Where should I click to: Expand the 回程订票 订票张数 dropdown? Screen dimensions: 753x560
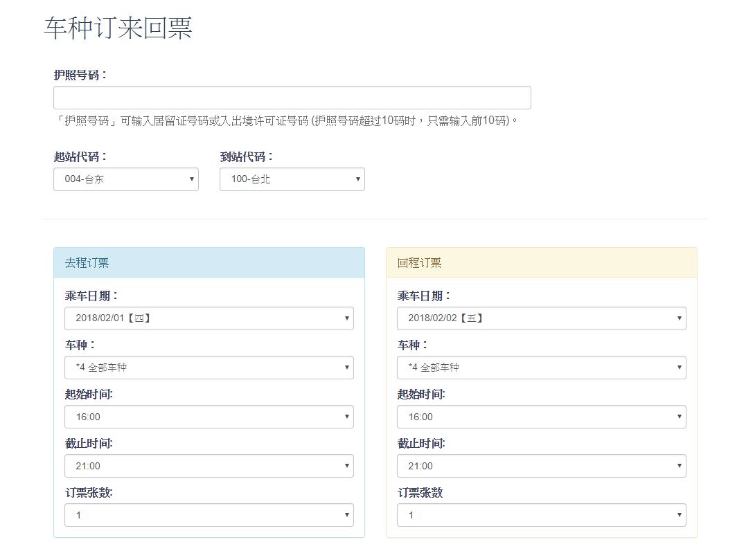(x=541, y=515)
